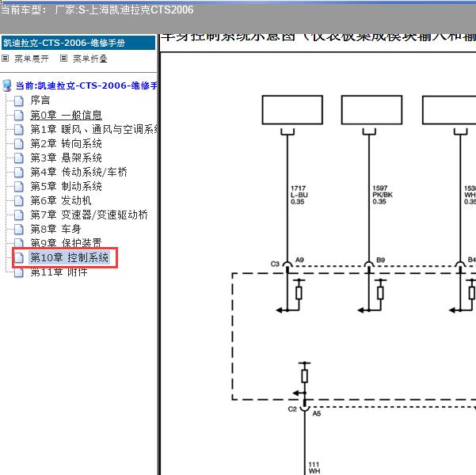
Task: Click the computer icon beside 当前:凯迪拉克-CTS-2006
Action: 7,85
